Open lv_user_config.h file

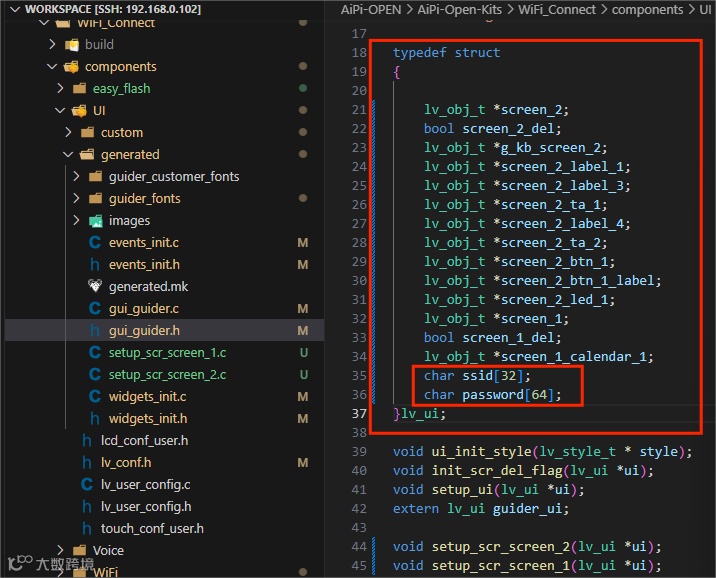146,506
